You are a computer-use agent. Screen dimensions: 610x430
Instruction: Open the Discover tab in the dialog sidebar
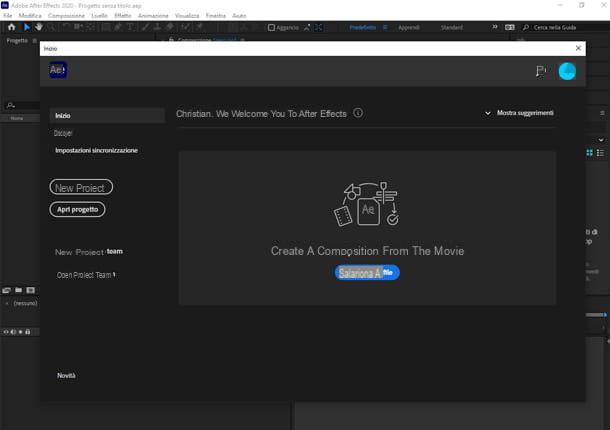pos(63,133)
